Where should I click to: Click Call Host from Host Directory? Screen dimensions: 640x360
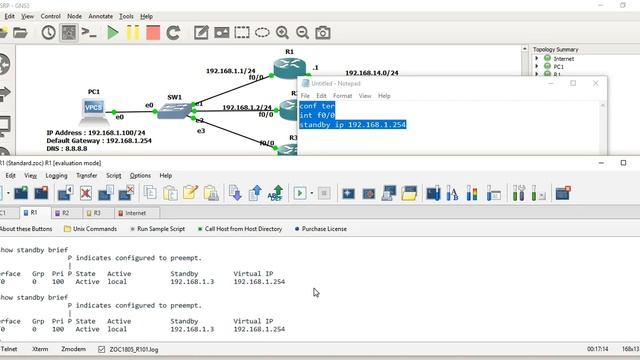(x=240, y=229)
